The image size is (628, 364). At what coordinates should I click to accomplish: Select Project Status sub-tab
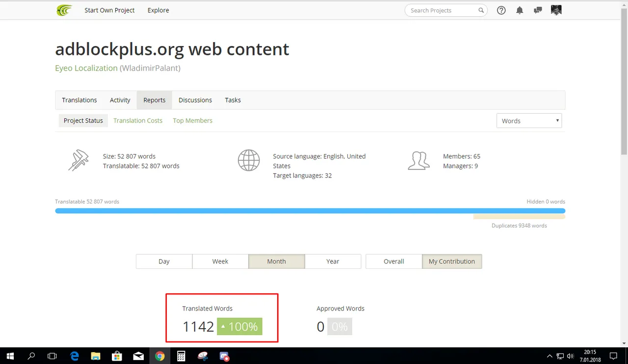83,121
